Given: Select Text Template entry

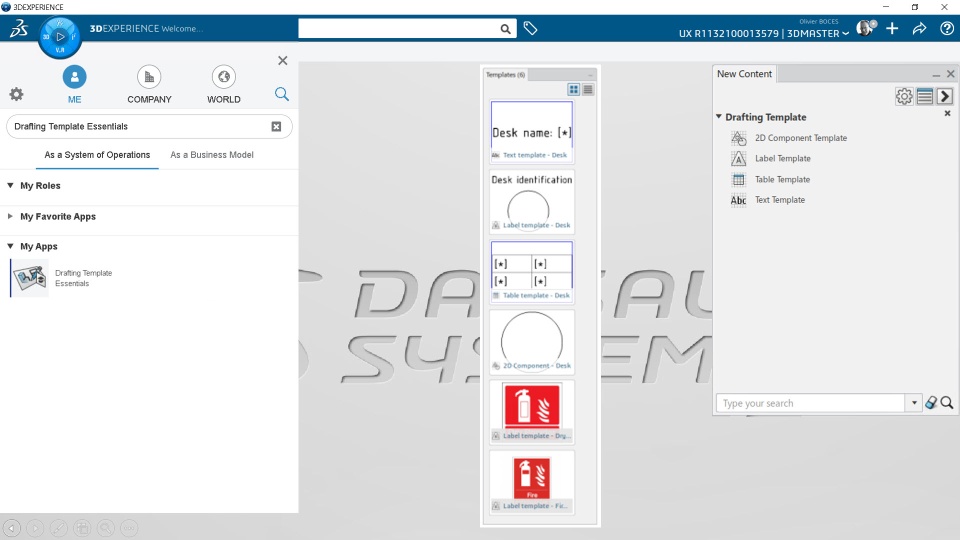Looking at the screenshot, I should [779, 200].
